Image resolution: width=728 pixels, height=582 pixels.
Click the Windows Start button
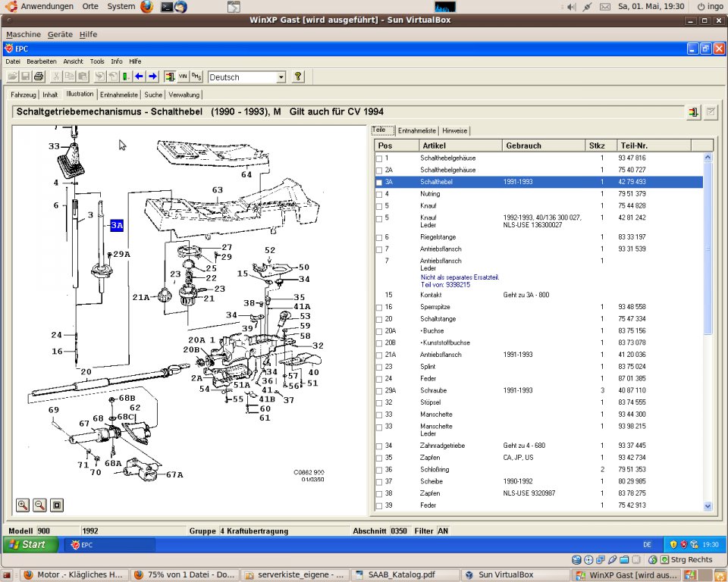(30, 544)
